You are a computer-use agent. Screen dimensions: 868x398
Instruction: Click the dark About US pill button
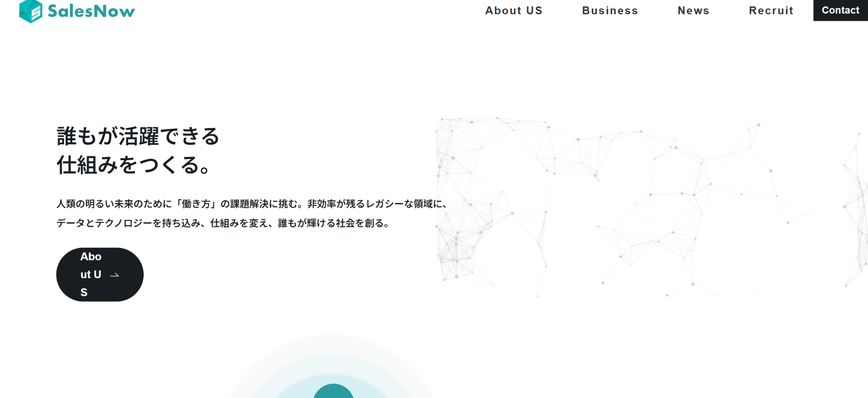[x=100, y=275]
